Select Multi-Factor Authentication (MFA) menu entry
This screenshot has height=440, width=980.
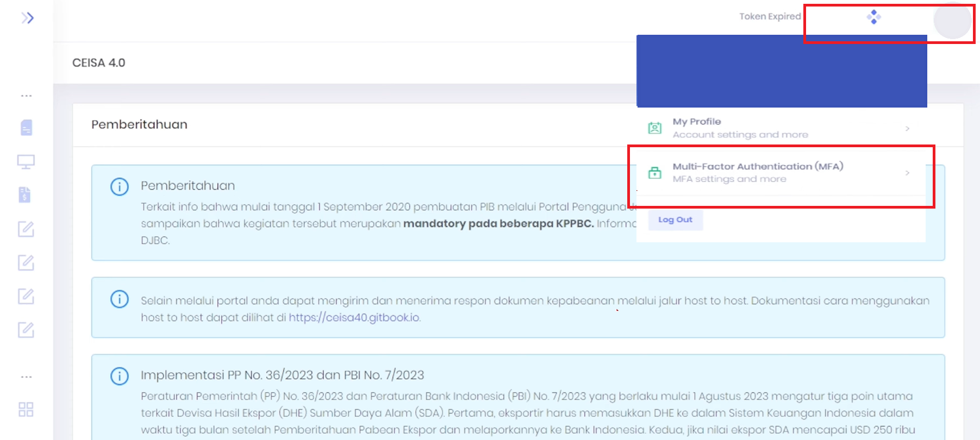tap(757, 172)
